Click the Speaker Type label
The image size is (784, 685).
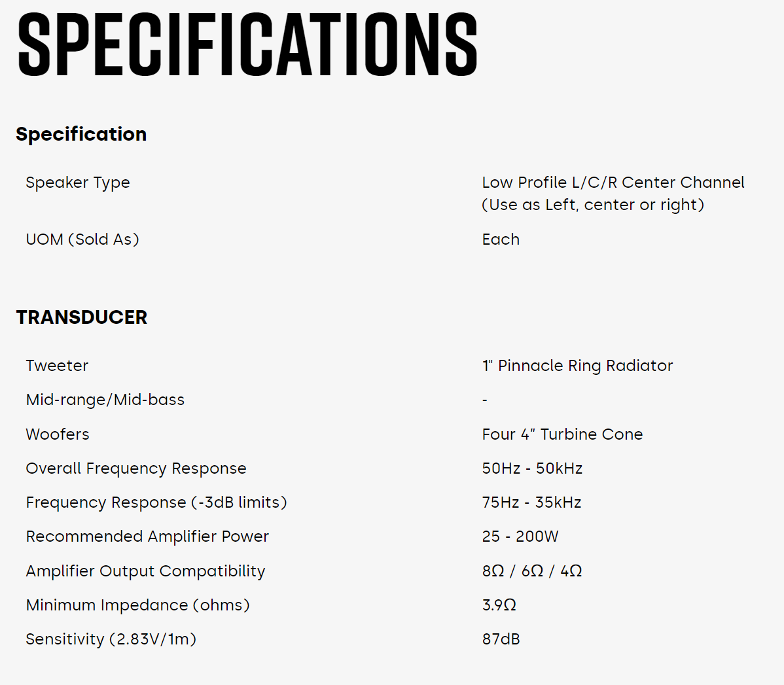[78, 183]
